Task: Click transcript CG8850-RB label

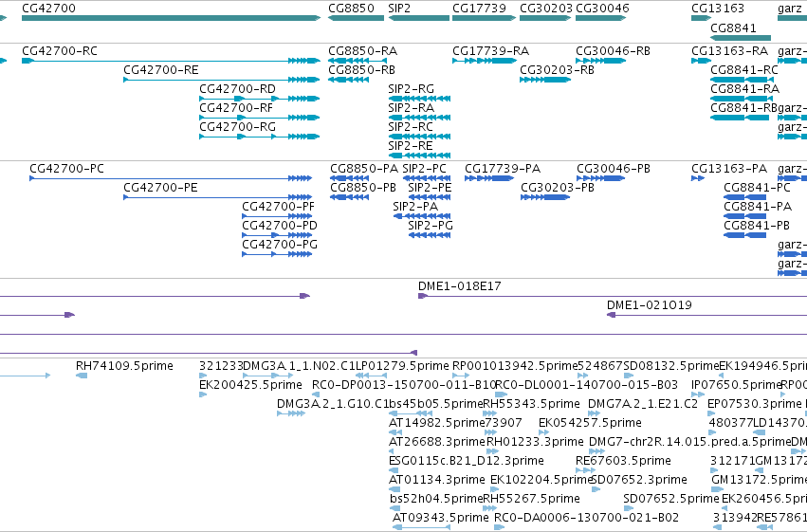Action: (362, 70)
